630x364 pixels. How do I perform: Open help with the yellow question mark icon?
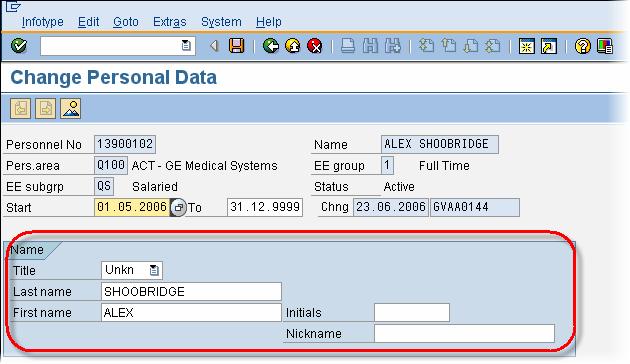pos(583,46)
